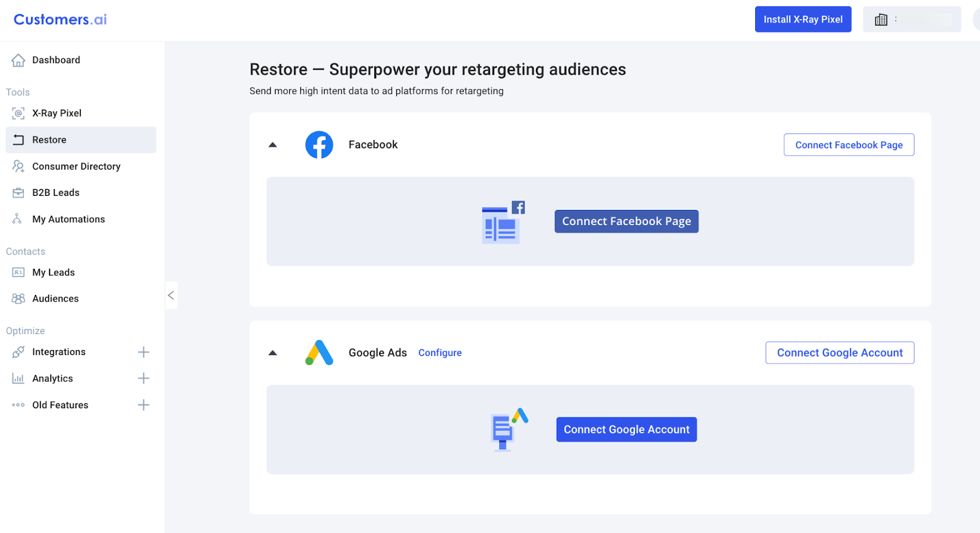The image size is (980, 533).
Task: Click the Dashboard home icon
Action: pos(18,60)
